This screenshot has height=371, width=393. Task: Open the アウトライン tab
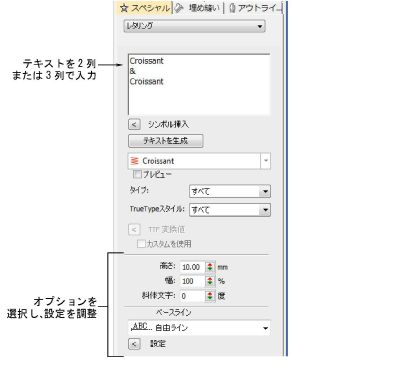pyautogui.click(x=254, y=8)
